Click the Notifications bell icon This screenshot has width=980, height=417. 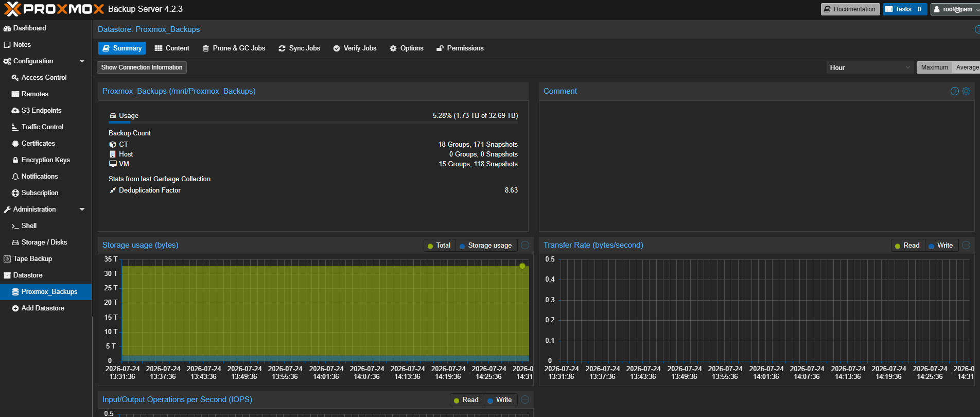15,177
